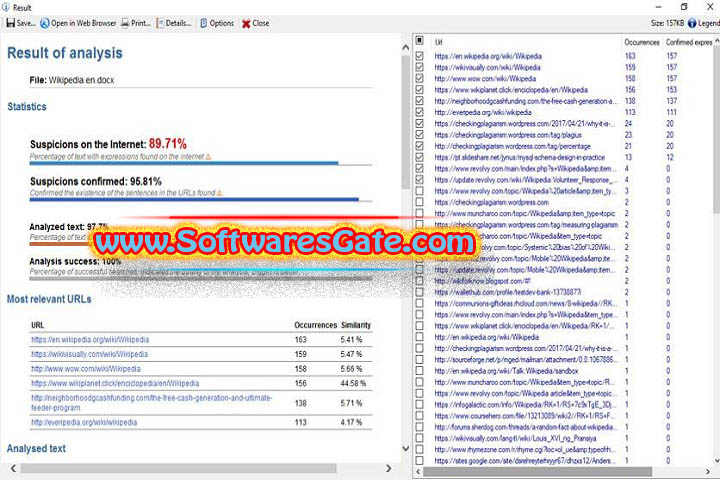Click the Most relevant URLs heading
The height and width of the screenshot is (480, 720).
tap(49, 299)
